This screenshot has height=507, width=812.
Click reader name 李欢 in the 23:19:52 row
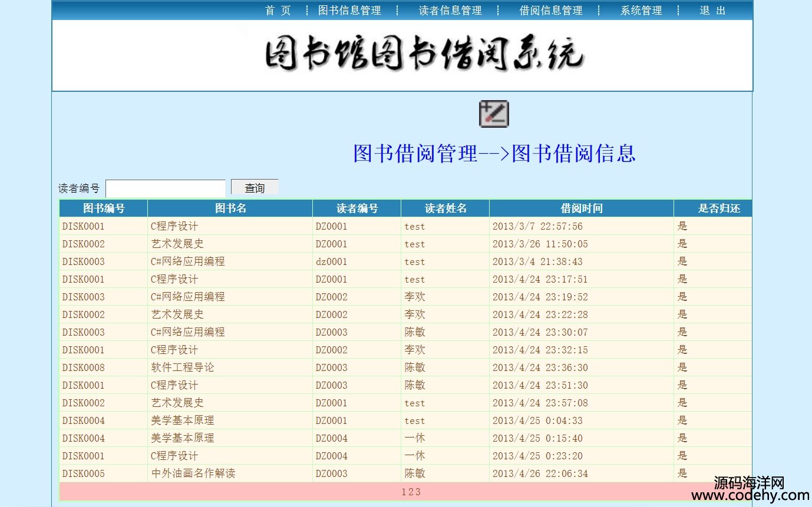[x=415, y=297]
